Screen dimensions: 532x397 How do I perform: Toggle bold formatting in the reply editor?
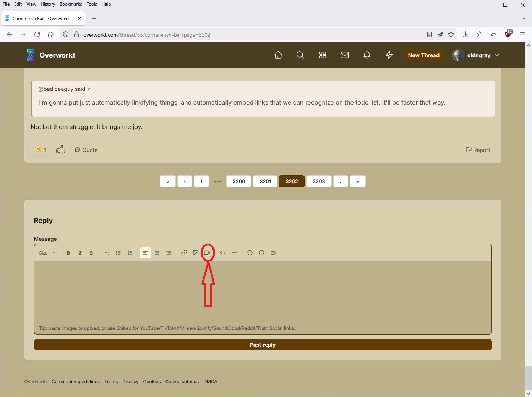(x=68, y=253)
